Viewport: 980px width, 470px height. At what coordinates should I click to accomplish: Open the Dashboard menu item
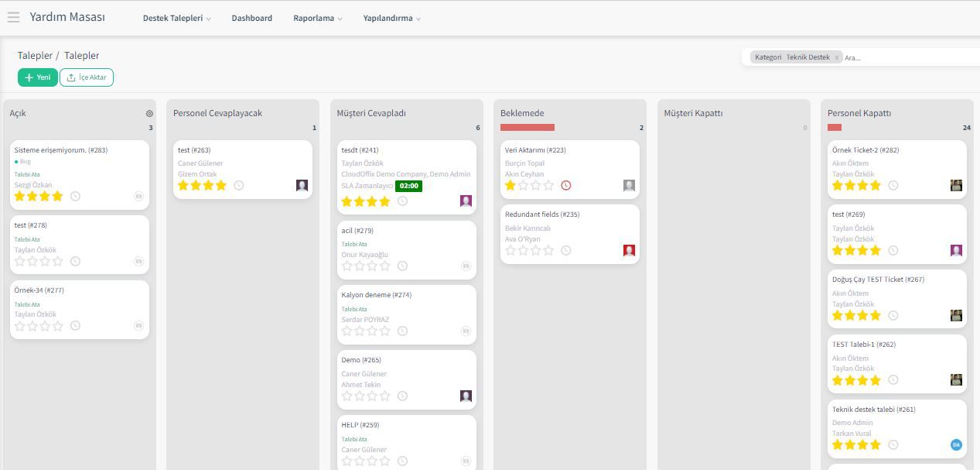(251, 18)
